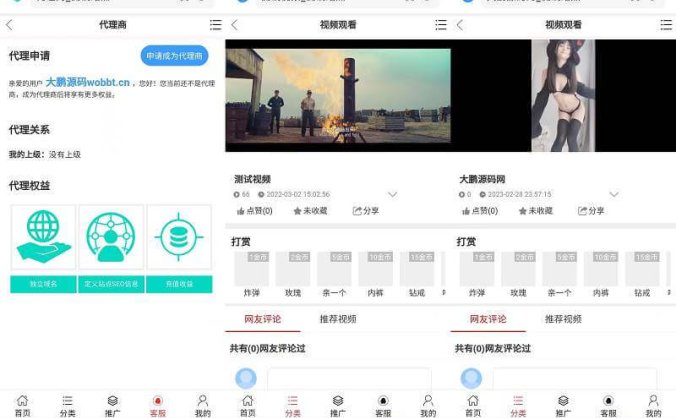Toggle 未收藏 favorite on 测试视频
Screen dimensions: 676x418
310,211
